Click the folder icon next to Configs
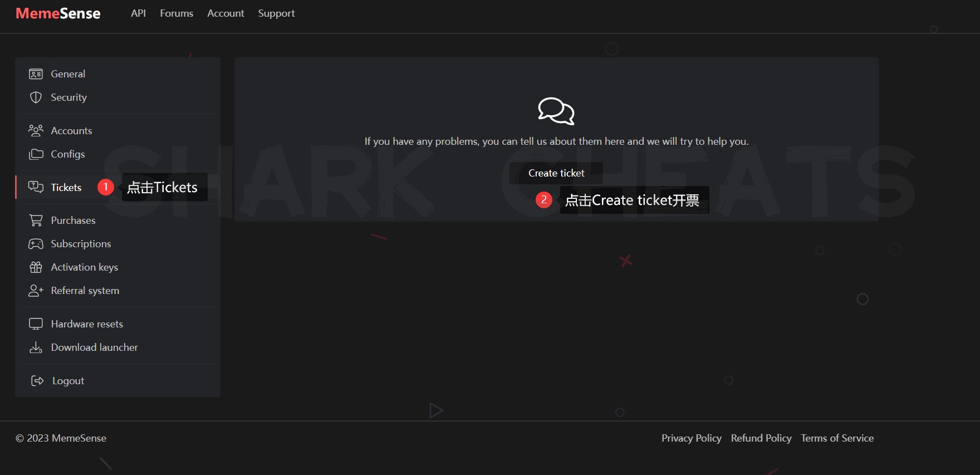Viewport: 980px width, 475px height. click(36, 154)
